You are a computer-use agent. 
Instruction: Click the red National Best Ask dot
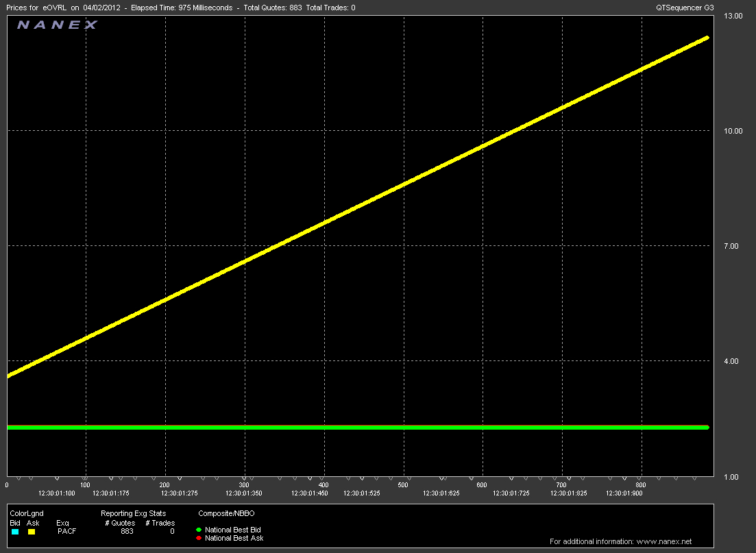[x=199, y=539]
